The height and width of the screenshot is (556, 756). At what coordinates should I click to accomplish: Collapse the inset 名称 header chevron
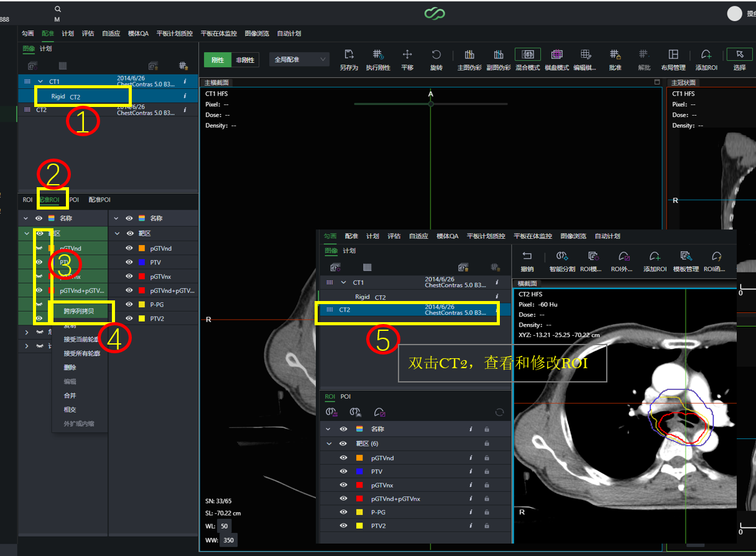tap(329, 429)
